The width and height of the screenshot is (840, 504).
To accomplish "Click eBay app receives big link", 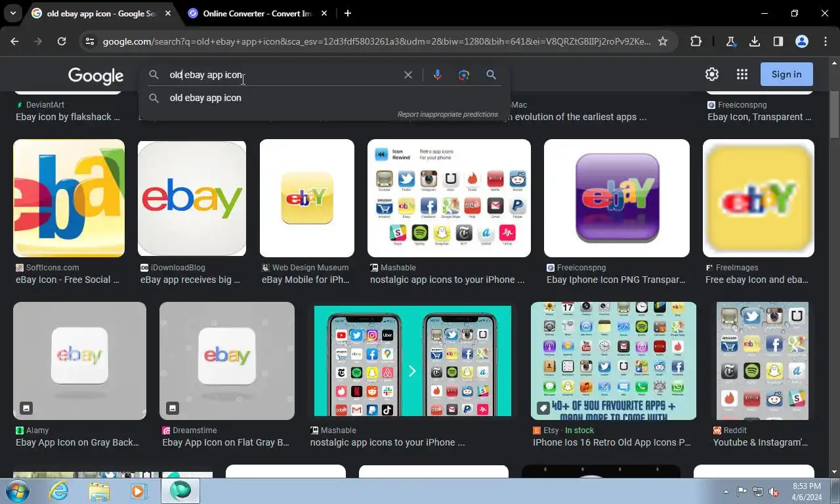I will pos(190,280).
